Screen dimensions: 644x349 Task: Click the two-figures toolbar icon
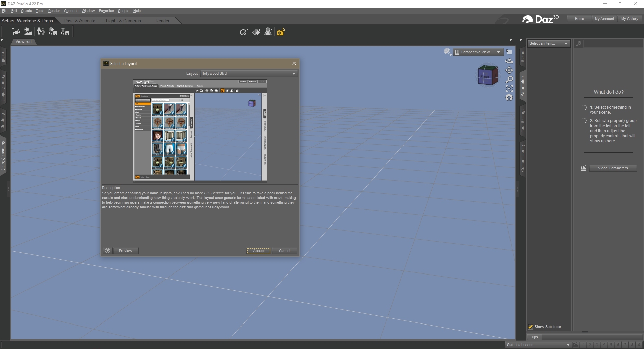pyautogui.click(x=40, y=32)
